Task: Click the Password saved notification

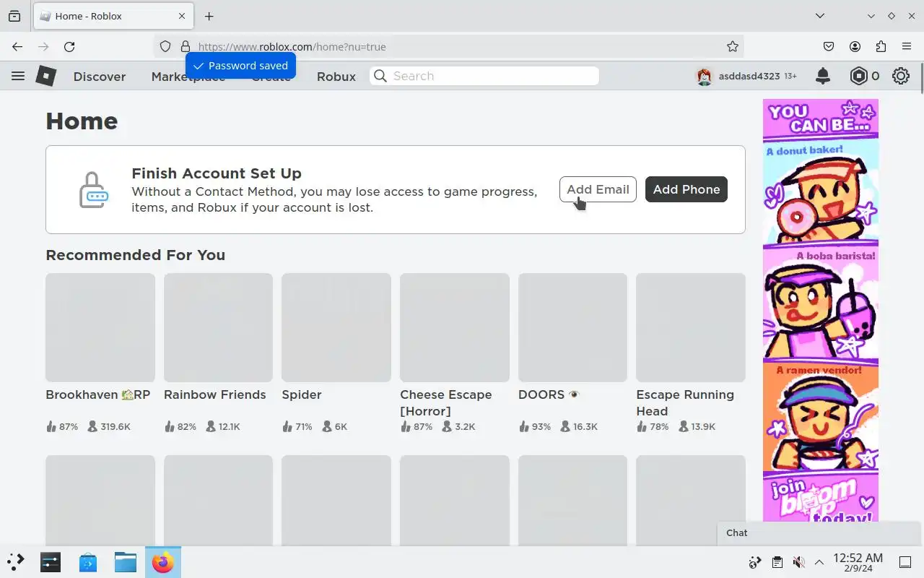Action: (240, 66)
